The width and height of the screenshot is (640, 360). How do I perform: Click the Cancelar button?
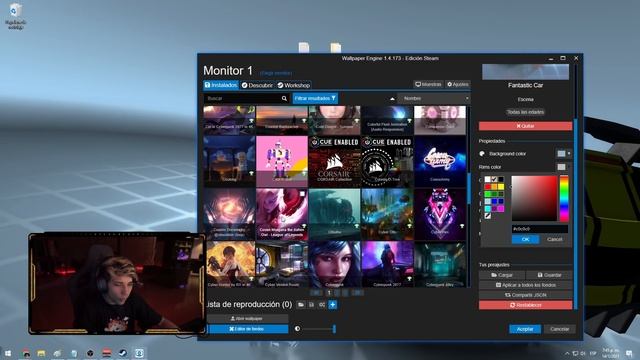point(560,329)
